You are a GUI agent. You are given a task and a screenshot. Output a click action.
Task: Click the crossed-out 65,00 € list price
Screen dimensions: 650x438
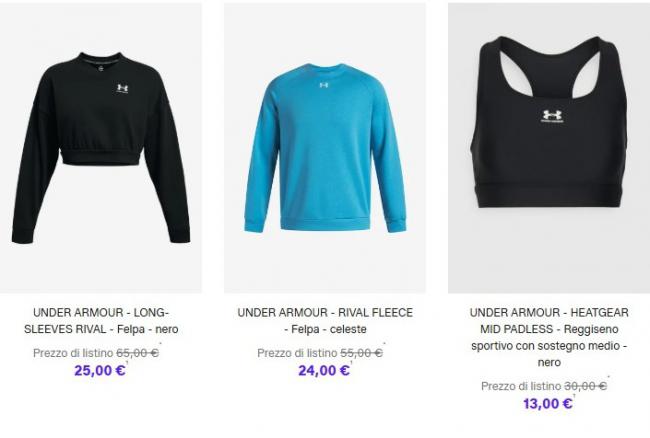[x=137, y=353]
